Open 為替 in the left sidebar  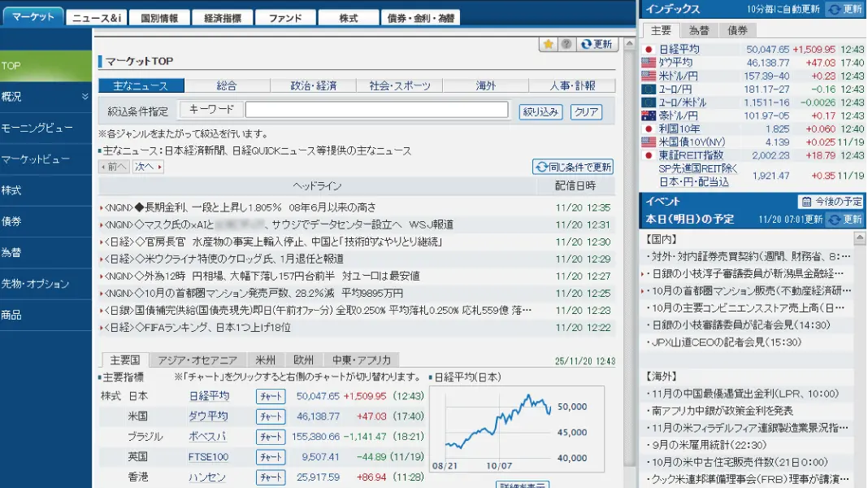pyautogui.click(x=46, y=253)
